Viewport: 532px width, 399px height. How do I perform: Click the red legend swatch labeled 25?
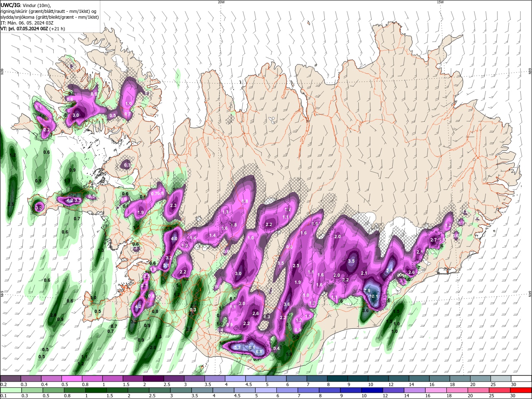point(500,390)
